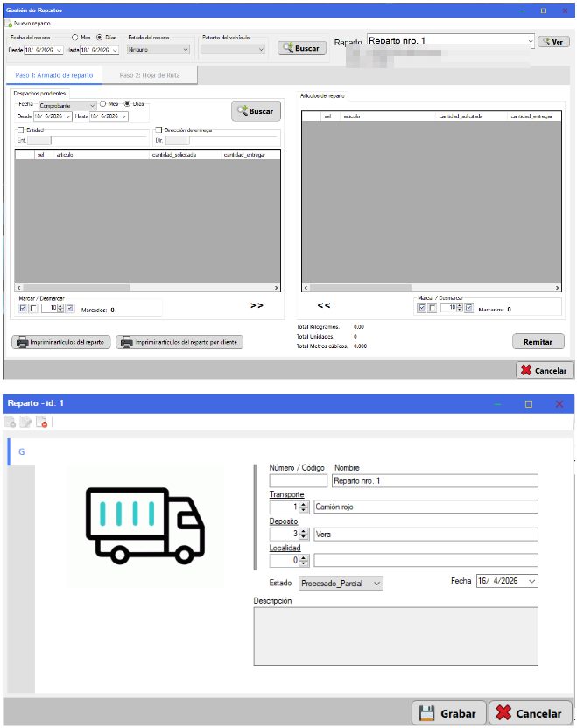Click the floppy disk Grabar icon
The width and height of the screenshot is (577, 728).
[x=426, y=713]
